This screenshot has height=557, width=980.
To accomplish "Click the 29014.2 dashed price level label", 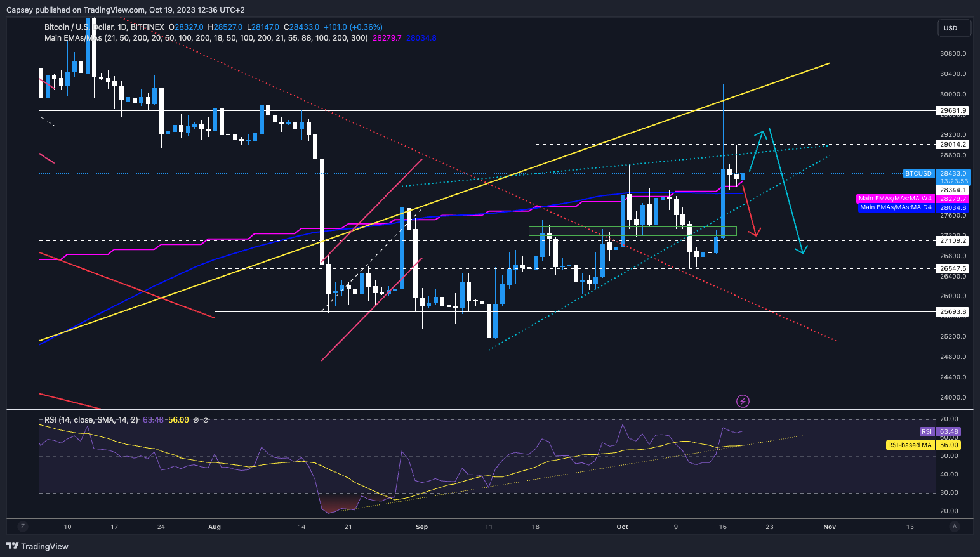I will (954, 144).
